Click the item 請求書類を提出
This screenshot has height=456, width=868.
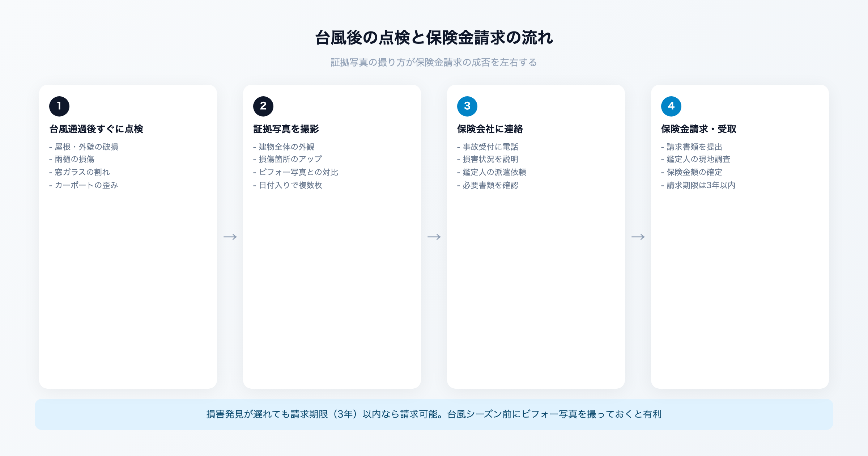(x=692, y=147)
